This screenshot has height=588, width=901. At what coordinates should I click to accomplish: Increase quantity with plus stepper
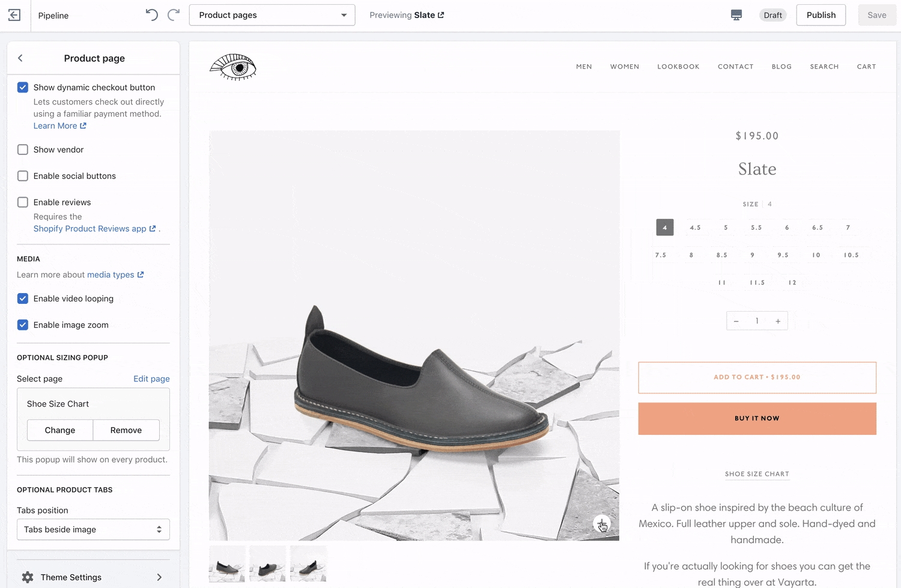pyautogui.click(x=778, y=321)
